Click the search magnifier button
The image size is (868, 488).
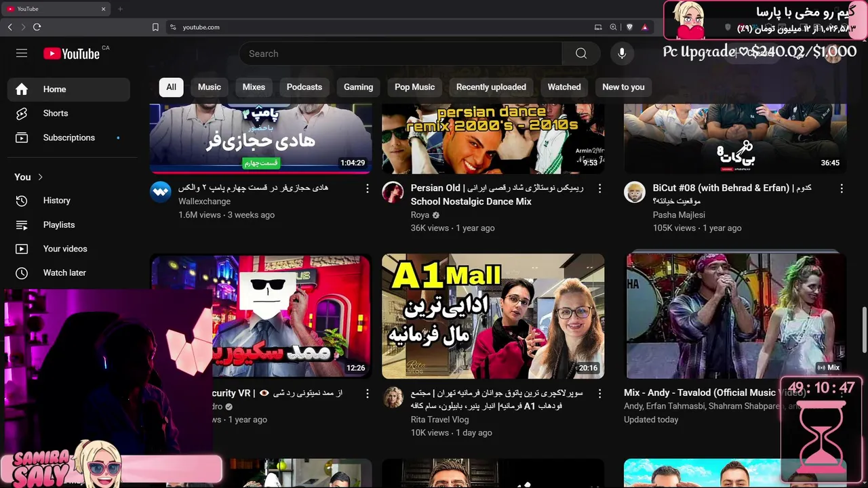pyautogui.click(x=581, y=54)
